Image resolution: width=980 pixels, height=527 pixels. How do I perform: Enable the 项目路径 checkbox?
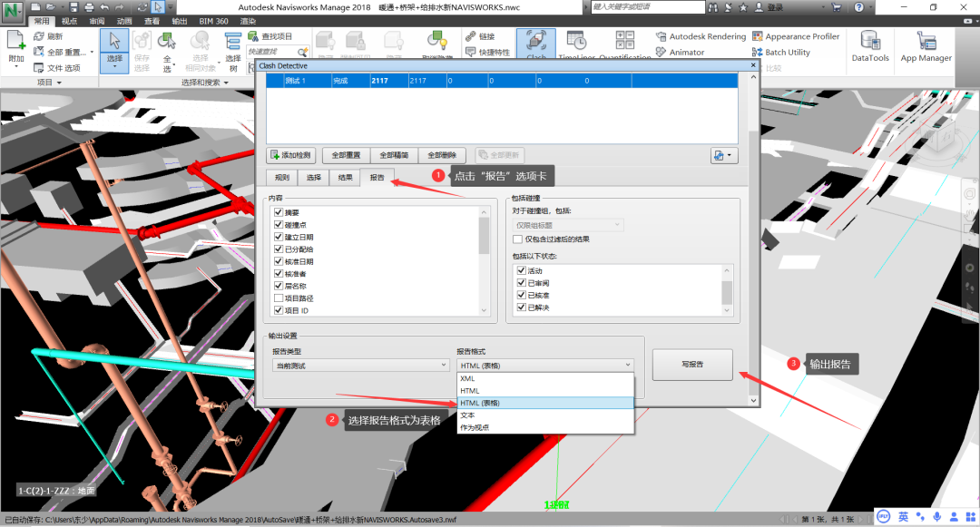click(279, 298)
